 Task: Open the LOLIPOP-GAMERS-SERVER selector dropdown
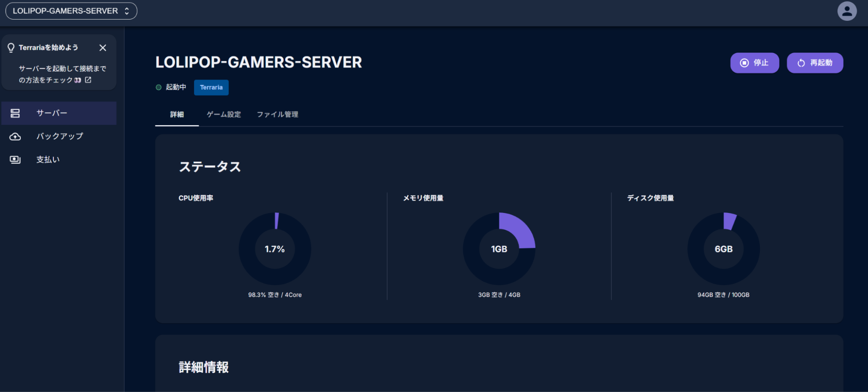click(71, 11)
